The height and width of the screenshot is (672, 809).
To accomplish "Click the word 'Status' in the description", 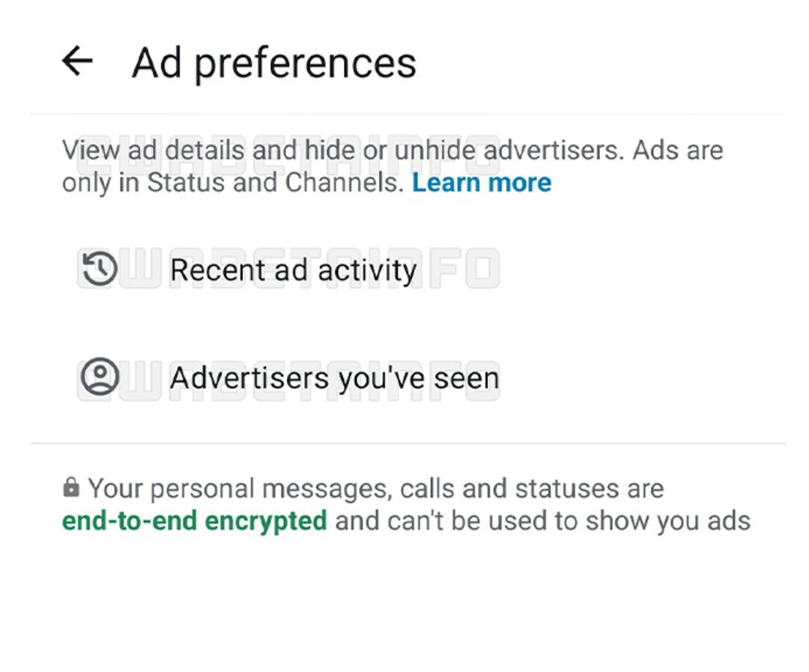I will [x=186, y=182].
